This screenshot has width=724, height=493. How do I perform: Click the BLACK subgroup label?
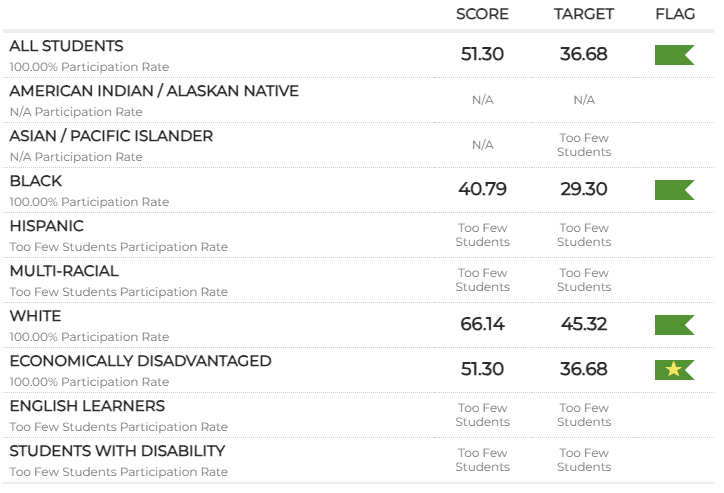pyautogui.click(x=36, y=181)
